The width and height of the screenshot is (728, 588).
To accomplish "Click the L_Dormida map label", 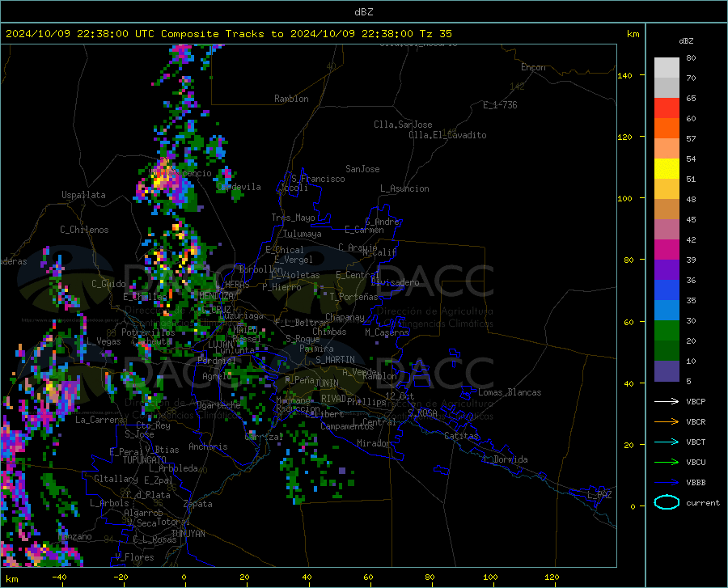I will point(505,459).
